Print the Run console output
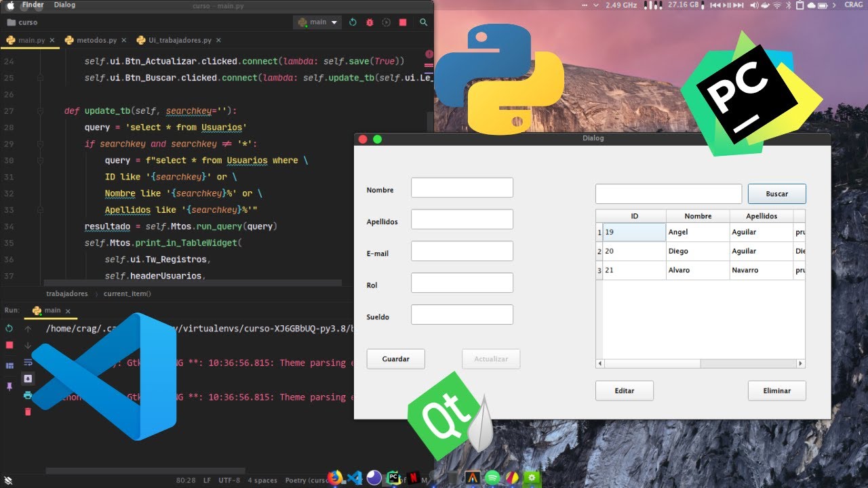868x488 pixels. 28,395
